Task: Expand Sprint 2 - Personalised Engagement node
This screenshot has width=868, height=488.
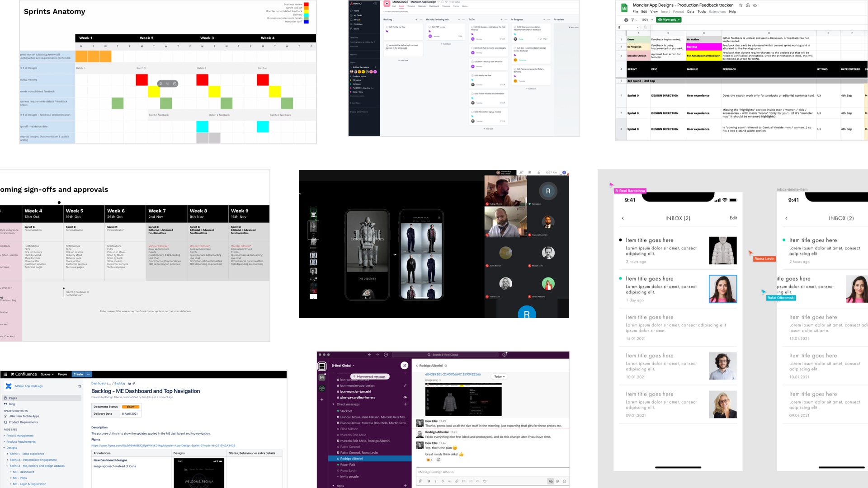Action: (8, 460)
